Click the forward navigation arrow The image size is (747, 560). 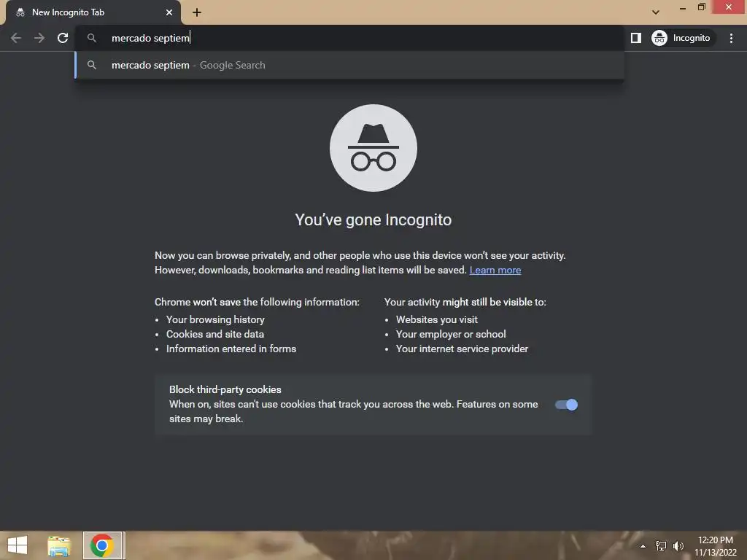39,38
